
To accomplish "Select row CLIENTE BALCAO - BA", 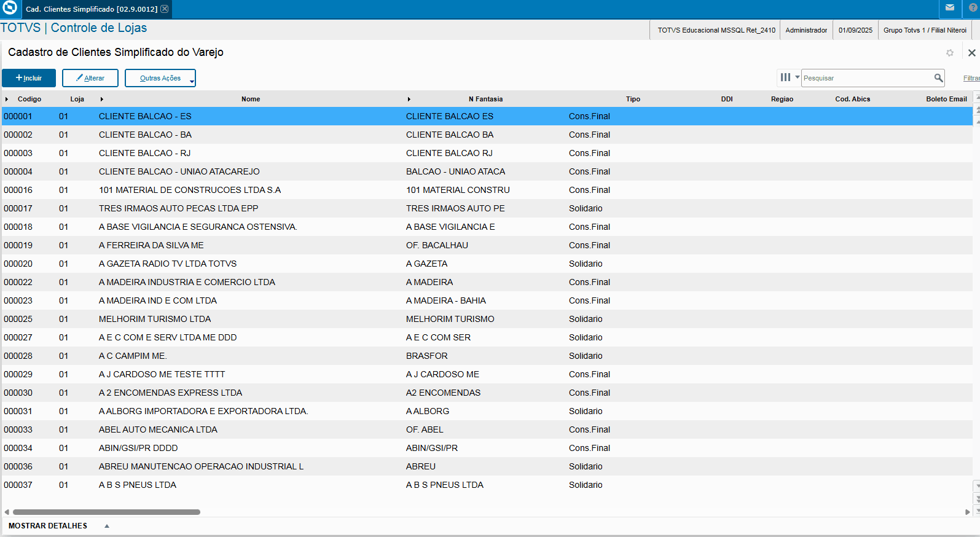I will 487,135.
